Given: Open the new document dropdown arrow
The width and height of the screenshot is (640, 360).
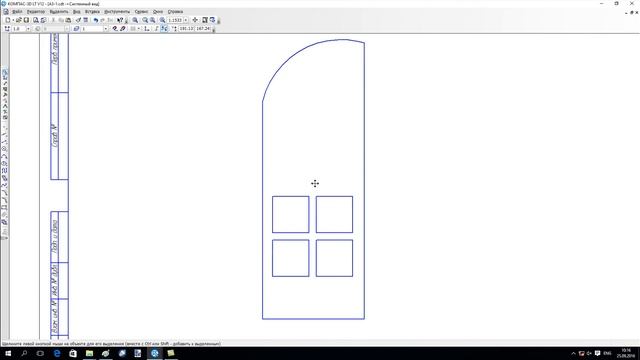Looking at the screenshot, I should [x=13, y=20].
